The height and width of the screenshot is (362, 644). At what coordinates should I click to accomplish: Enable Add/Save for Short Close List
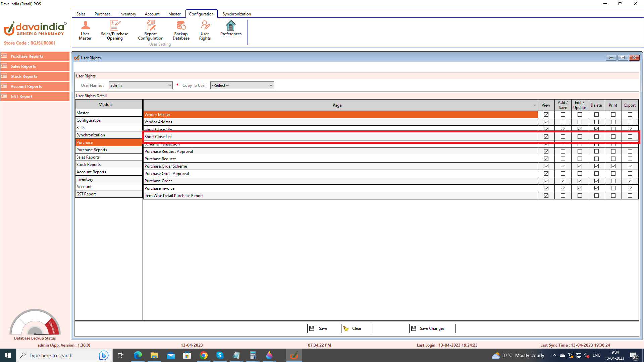[x=563, y=137]
